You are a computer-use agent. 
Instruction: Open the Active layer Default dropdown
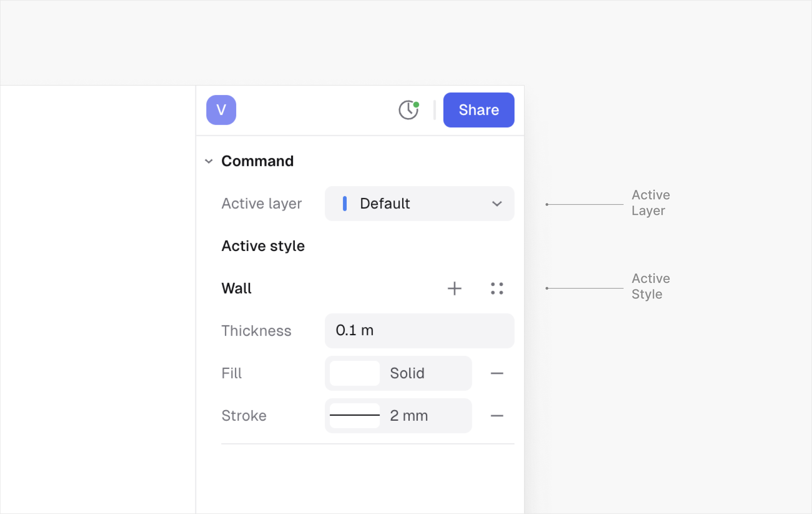pos(419,204)
